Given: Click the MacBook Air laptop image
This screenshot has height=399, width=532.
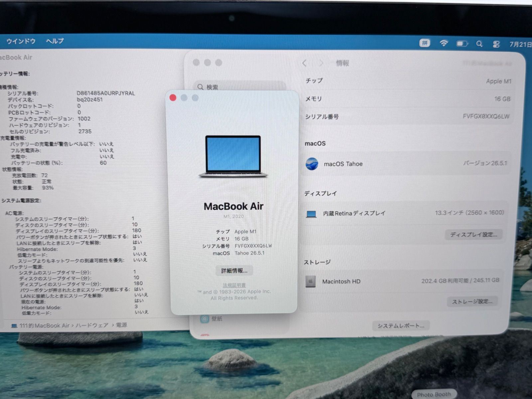Looking at the screenshot, I should 233,156.
